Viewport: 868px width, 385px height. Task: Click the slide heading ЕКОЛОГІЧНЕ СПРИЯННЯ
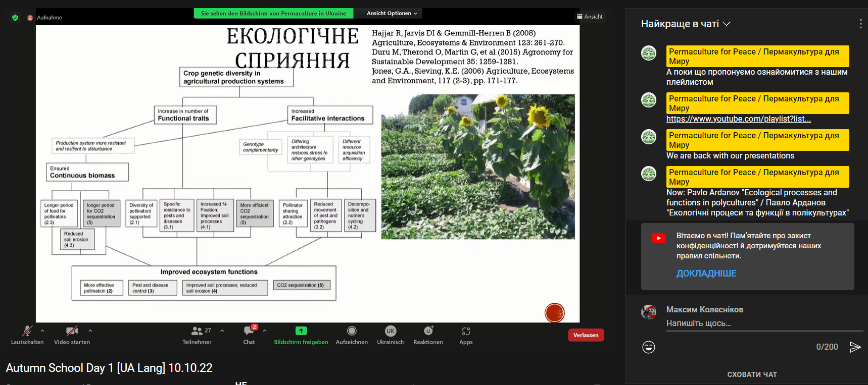pyautogui.click(x=293, y=48)
